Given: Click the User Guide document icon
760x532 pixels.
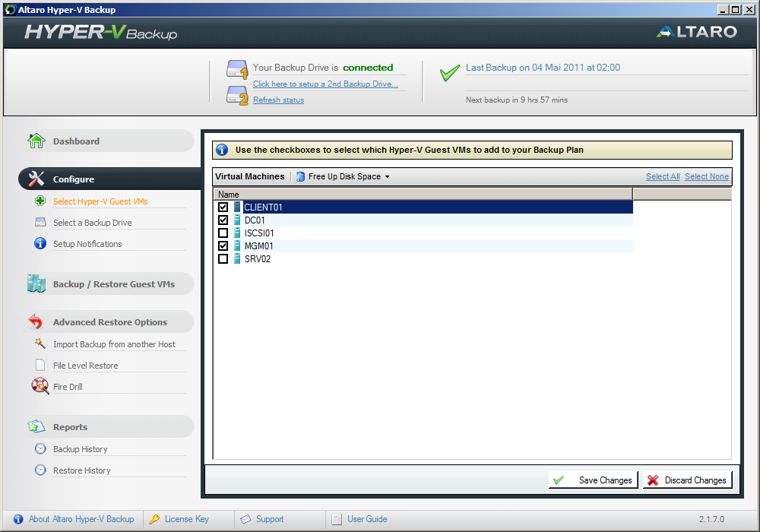Looking at the screenshot, I should click(x=337, y=519).
